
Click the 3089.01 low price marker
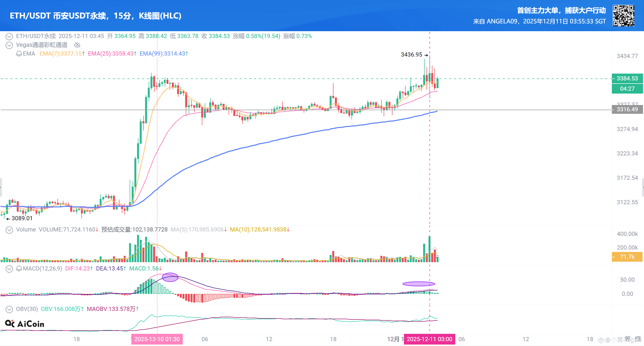22,218
